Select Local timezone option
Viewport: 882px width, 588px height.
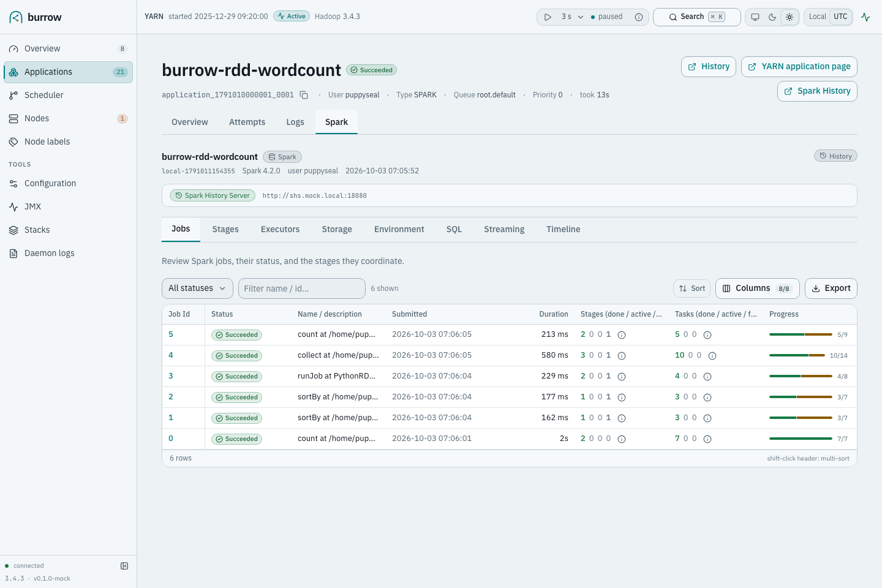coord(818,17)
